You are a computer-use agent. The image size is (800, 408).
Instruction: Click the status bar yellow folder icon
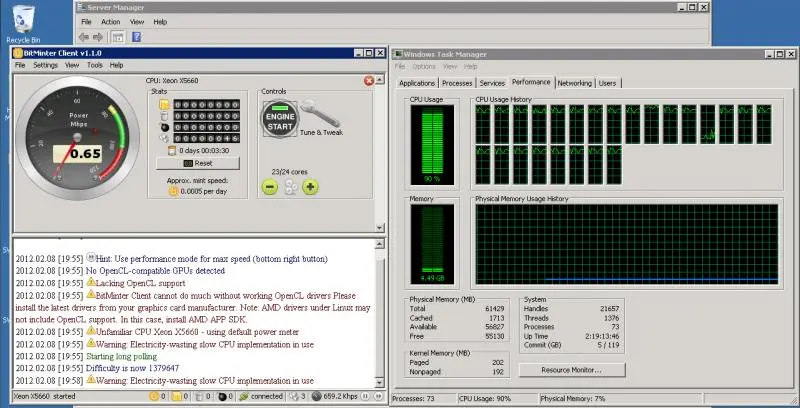tap(176, 396)
